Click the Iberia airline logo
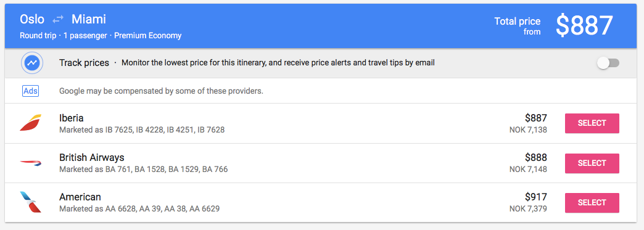The width and height of the screenshot is (644, 230). [31, 123]
